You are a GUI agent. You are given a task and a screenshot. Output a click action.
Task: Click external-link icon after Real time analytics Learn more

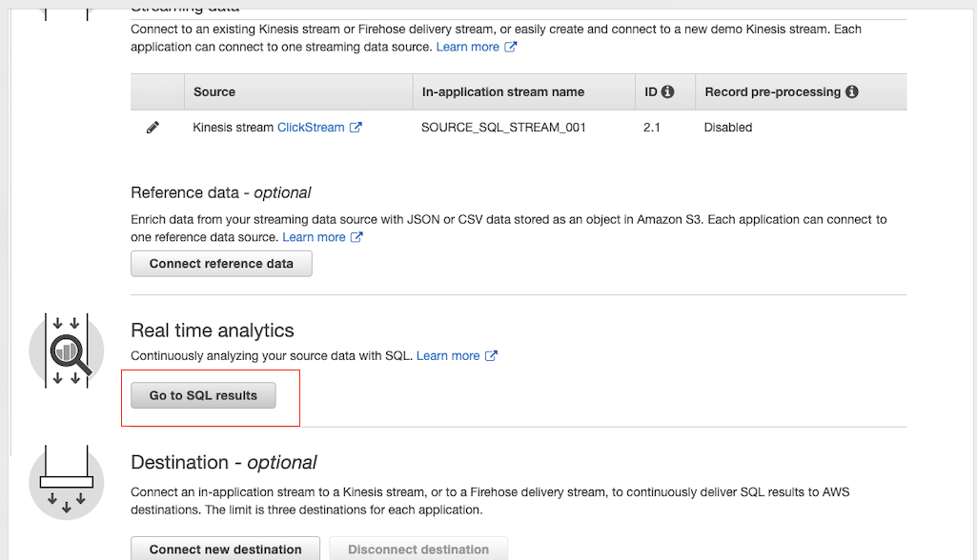(x=491, y=356)
